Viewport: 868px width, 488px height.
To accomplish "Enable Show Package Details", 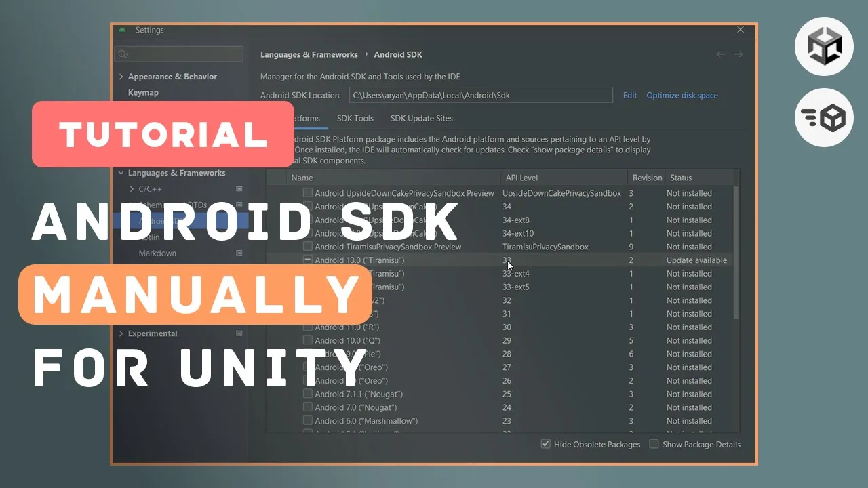I will pos(654,444).
